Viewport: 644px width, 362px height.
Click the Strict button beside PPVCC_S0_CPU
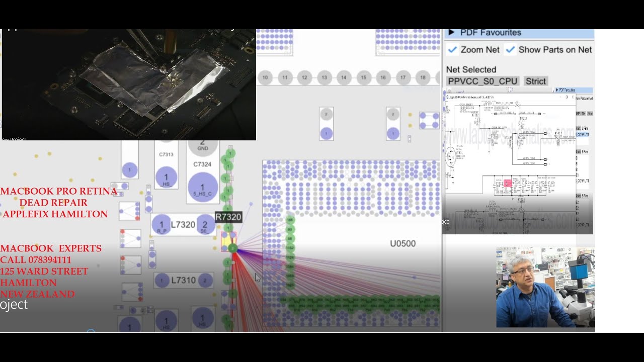[535, 81]
